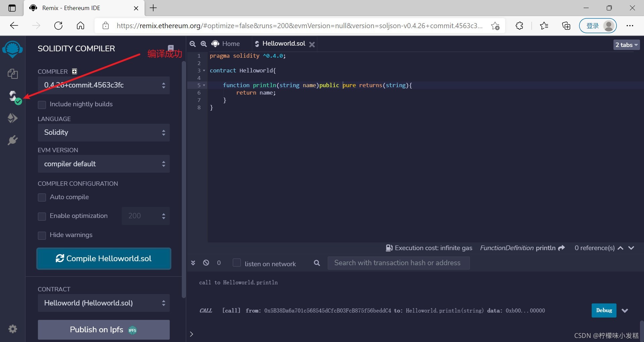Open Deploy & run transactions sidebar icon
Screen dimensions: 644x342
pyautogui.click(x=12, y=118)
